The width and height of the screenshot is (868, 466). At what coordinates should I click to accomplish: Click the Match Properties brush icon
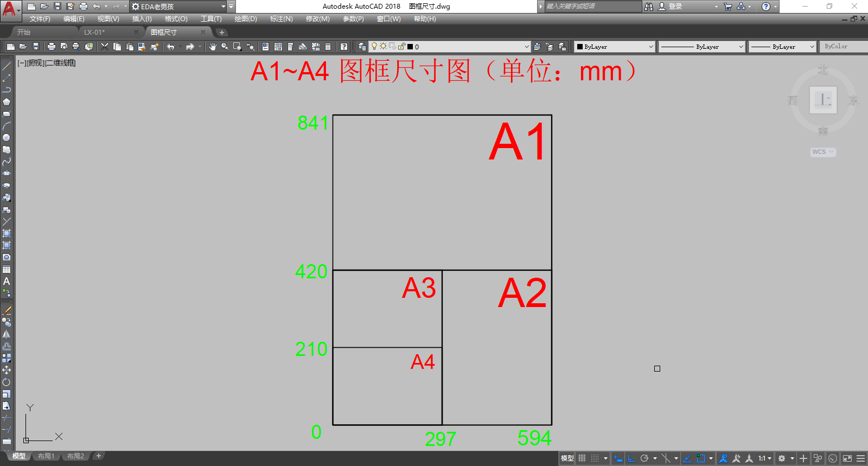[x=155, y=47]
